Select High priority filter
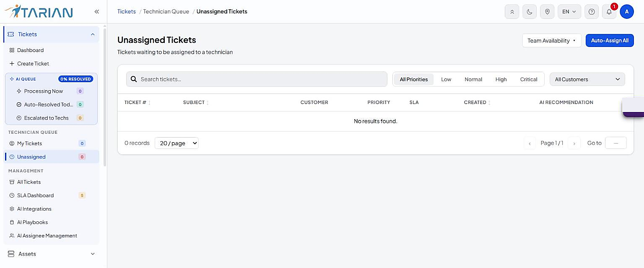The width and height of the screenshot is (644, 268). pyautogui.click(x=501, y=79)
